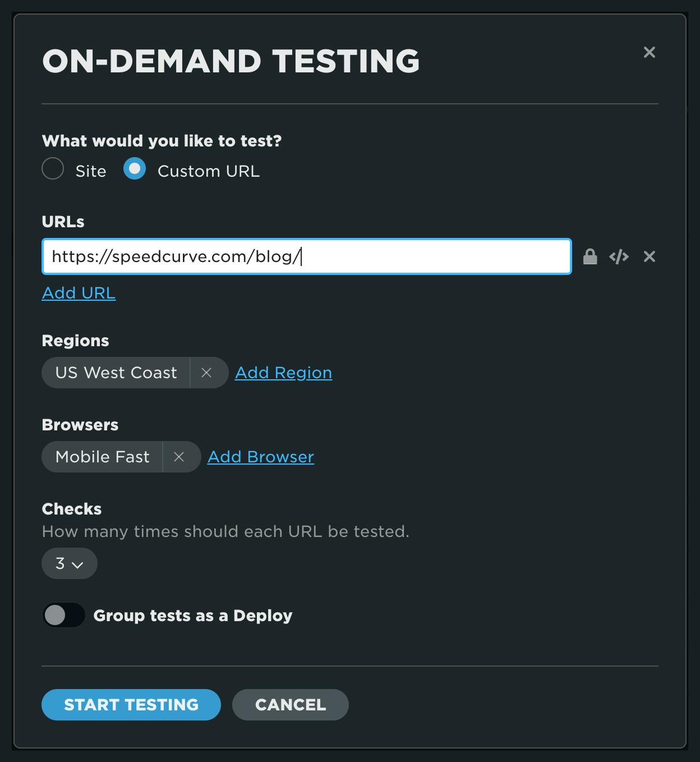Click the Mobile Fast browser chip
Viewport: 700px width, 762px height.
click(x=103, y=457)
